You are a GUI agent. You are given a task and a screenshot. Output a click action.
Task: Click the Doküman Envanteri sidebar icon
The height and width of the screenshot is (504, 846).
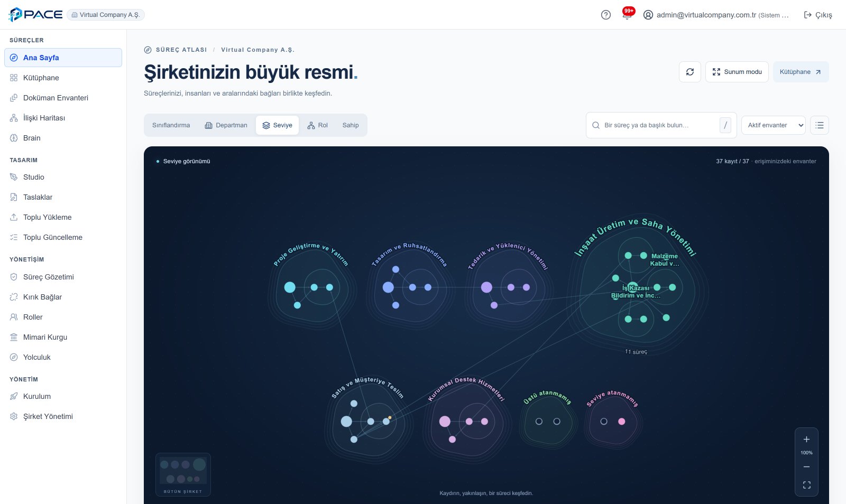coord(14,98)
